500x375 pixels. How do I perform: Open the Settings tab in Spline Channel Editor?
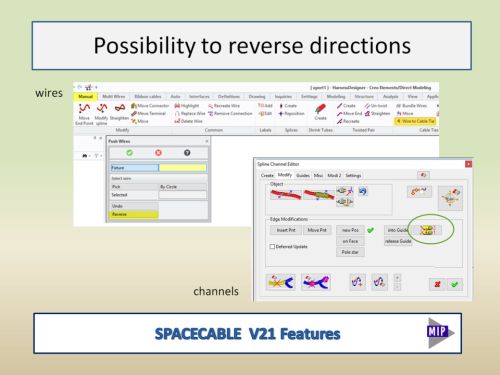coord(353,175)
